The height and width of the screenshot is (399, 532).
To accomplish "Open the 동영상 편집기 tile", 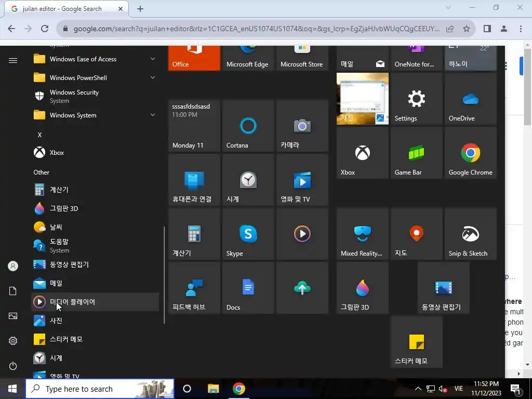I will pos(444,288).
